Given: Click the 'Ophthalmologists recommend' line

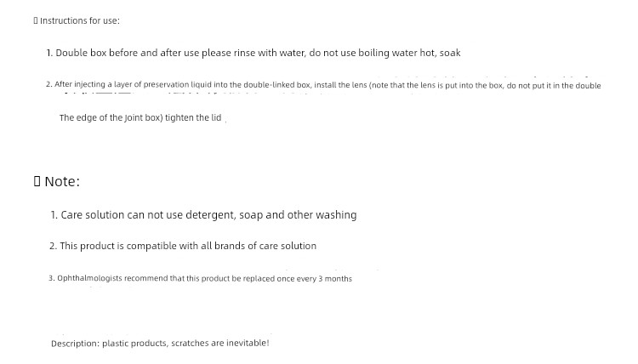Looking at the screenshot, I should (200, 279).
